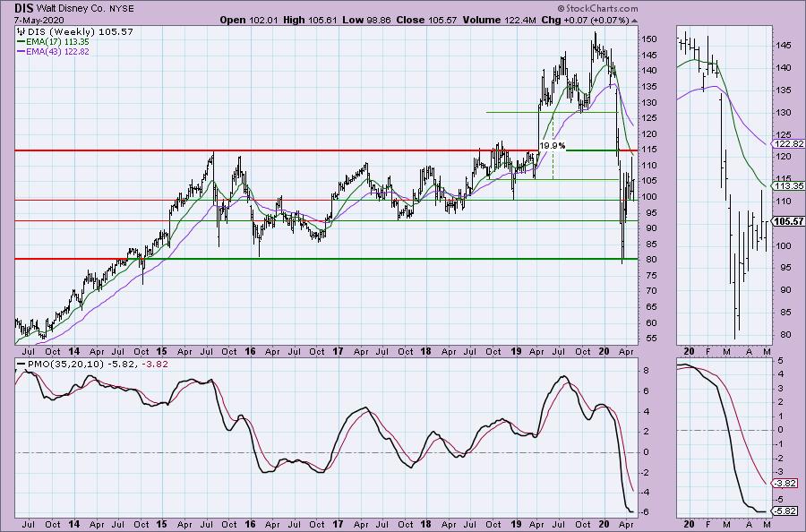Select the High 105.61 value
Image resolution: width=806 pixels, height=532 pixels.
click(x=311, y=20)
